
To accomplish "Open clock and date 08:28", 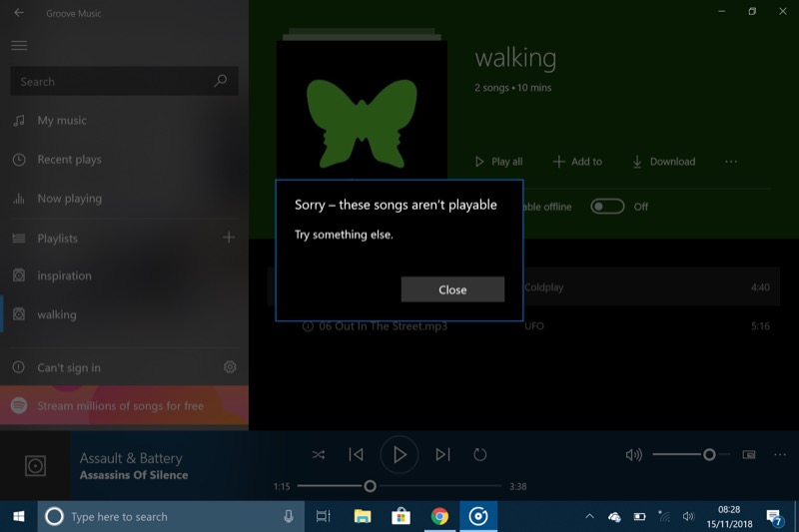I will coord(729,517).
